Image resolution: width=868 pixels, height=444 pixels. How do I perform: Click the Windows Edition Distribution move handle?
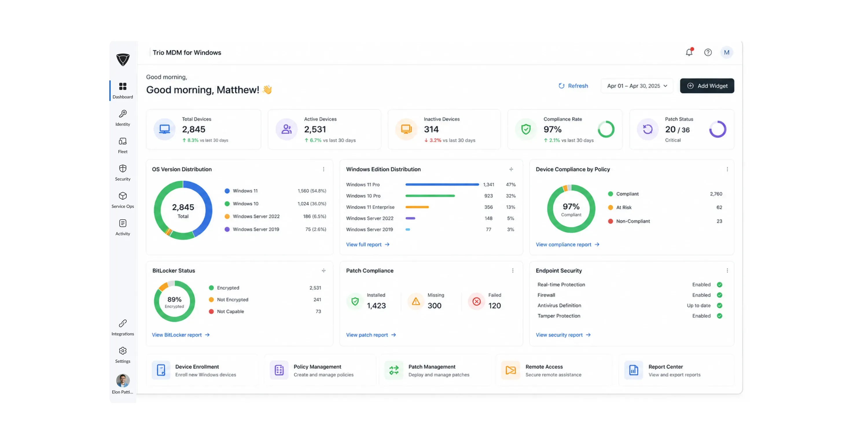(x=511, y=169)
